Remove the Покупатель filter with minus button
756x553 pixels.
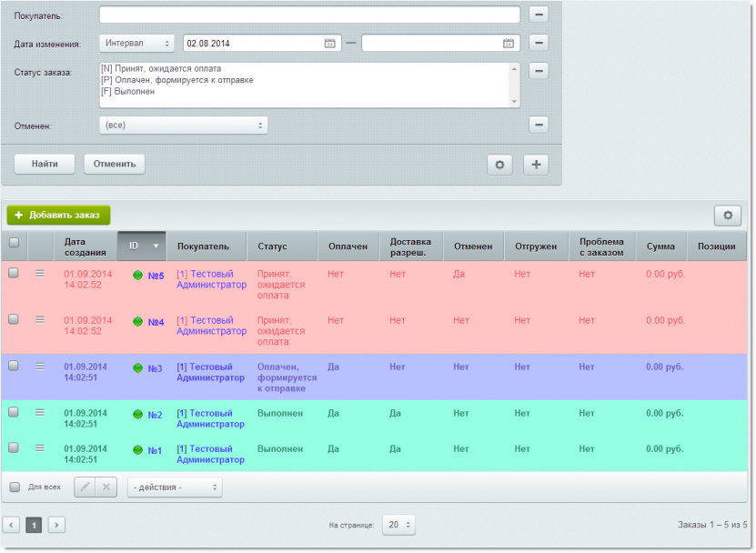[539, 15]
